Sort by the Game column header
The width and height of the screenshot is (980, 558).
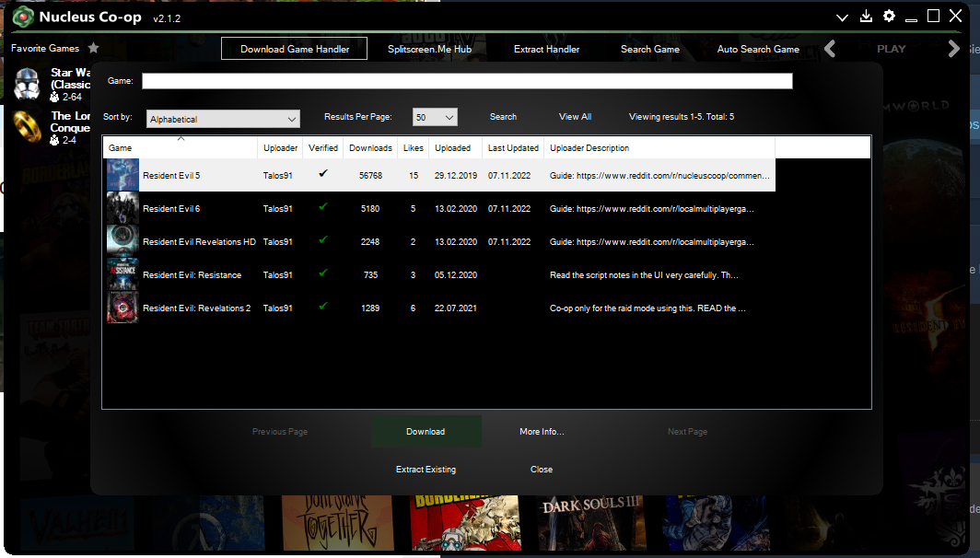[x=181, y=148]
